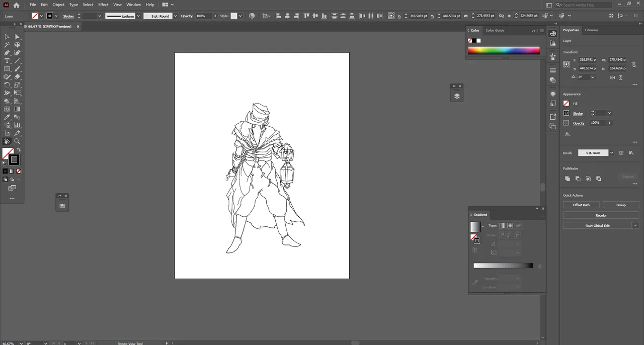Set gradient type to Radial
The image size is (644, 345).
510,226
